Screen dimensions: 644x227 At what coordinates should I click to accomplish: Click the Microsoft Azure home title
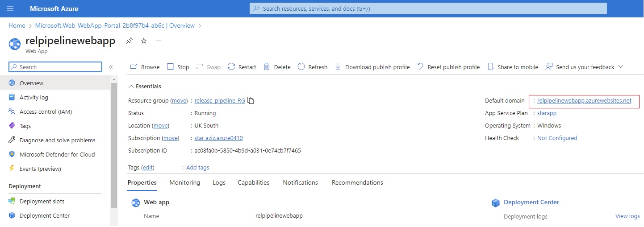pos(54,9)
